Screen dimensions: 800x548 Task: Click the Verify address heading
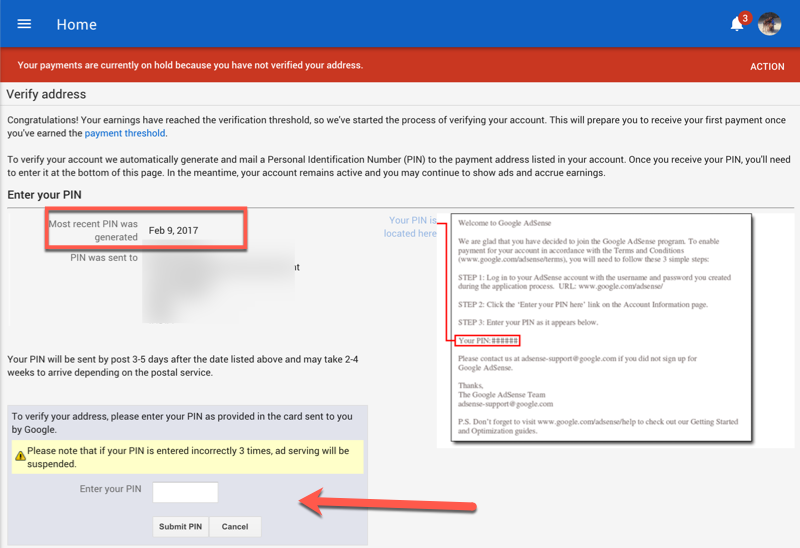tap(46, 94)
